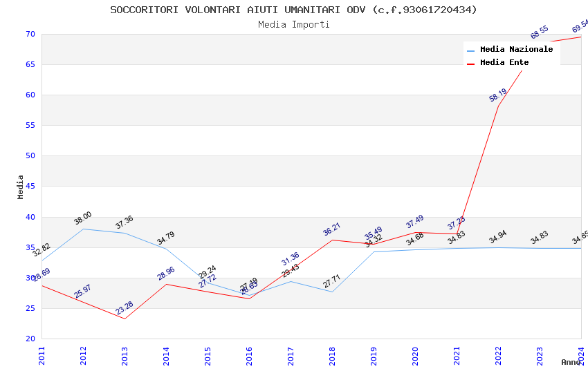Select the 2019 year label on the x-axis

(374, 356)
